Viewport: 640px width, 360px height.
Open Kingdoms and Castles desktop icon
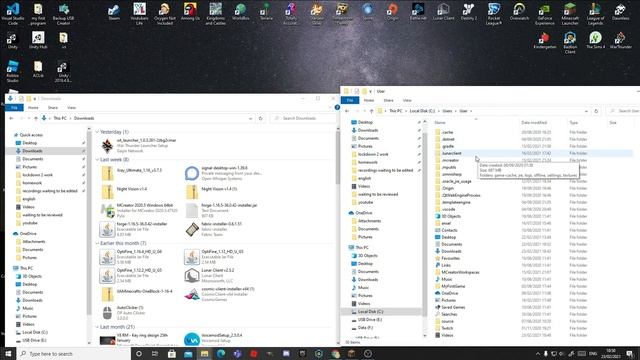(x=216, y=13)
